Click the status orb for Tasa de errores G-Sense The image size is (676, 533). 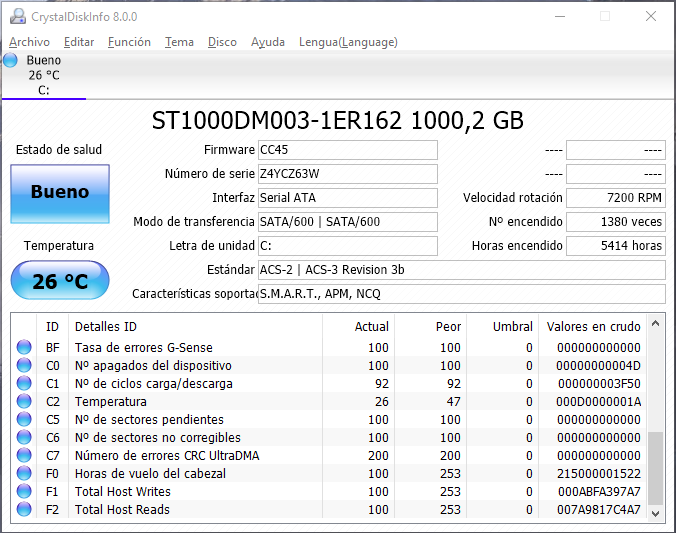point(24,348)
